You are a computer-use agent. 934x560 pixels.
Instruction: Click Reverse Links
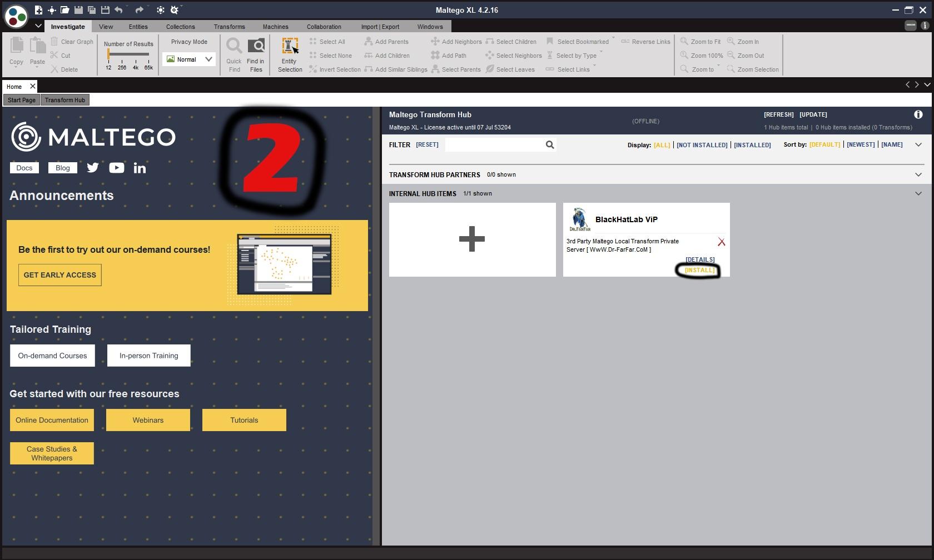pos(645,42)
